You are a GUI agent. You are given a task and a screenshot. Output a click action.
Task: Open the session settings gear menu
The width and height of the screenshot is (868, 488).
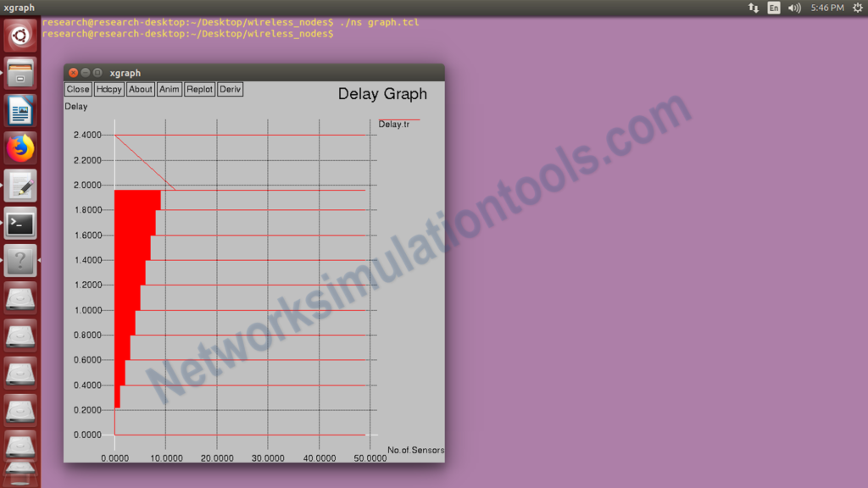(x=856, y=7)
